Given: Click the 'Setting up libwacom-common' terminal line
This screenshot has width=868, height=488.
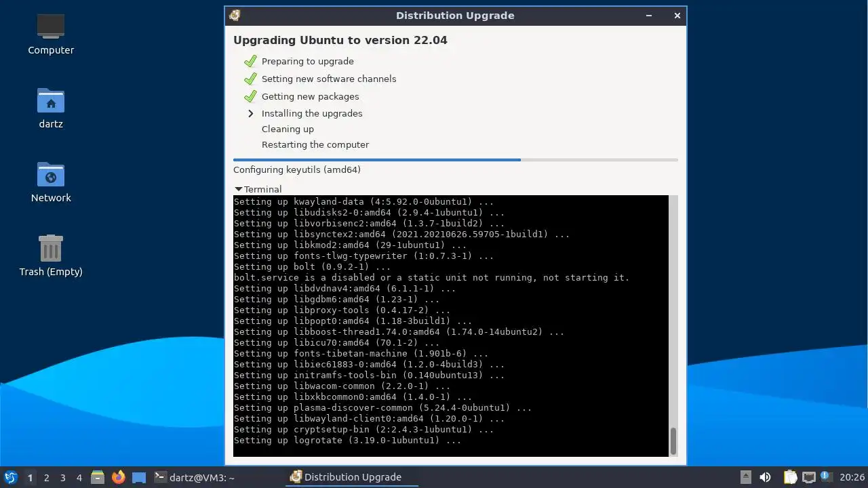Looking at the screenshot, I should [342, 386].
